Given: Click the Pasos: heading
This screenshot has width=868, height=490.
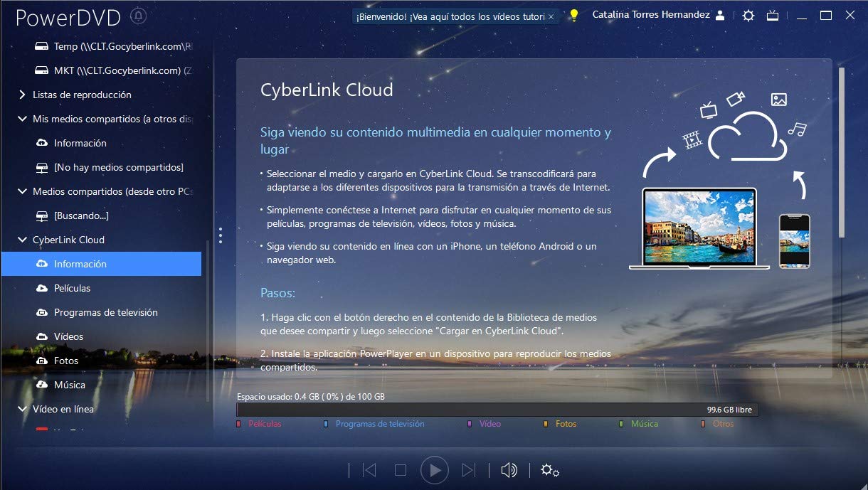Looking at the screenshot, I should 278,293.
